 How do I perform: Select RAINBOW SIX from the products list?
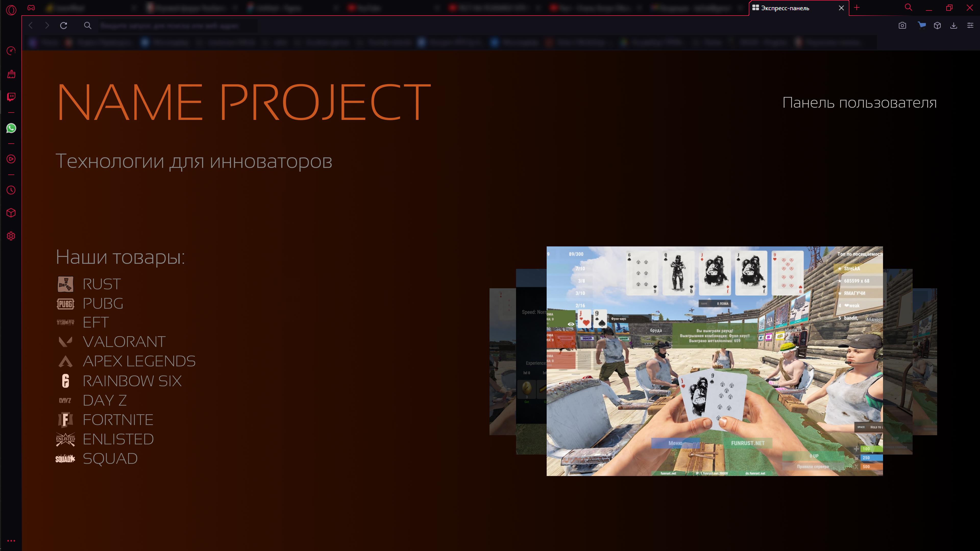click(x=132, y=381)
